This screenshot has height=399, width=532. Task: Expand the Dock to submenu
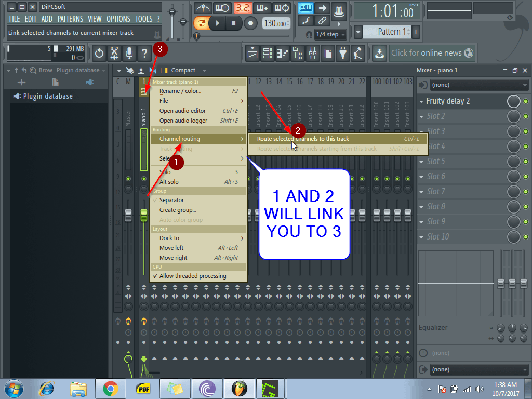(198, 238)
